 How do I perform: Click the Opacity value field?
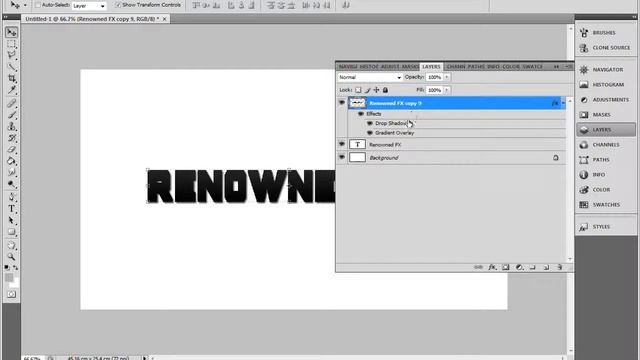(x=434, y=77)
